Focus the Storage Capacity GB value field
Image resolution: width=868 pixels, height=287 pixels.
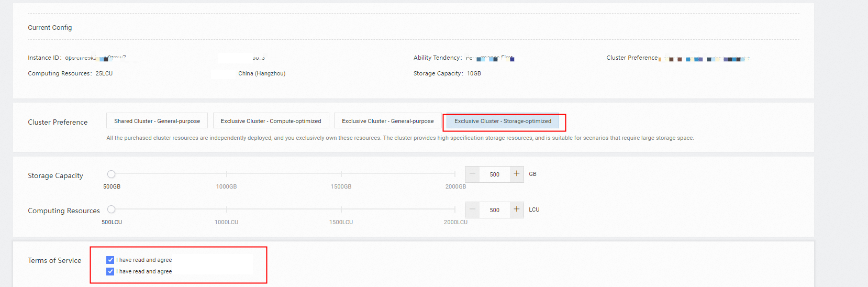click(x=495, y=174)
